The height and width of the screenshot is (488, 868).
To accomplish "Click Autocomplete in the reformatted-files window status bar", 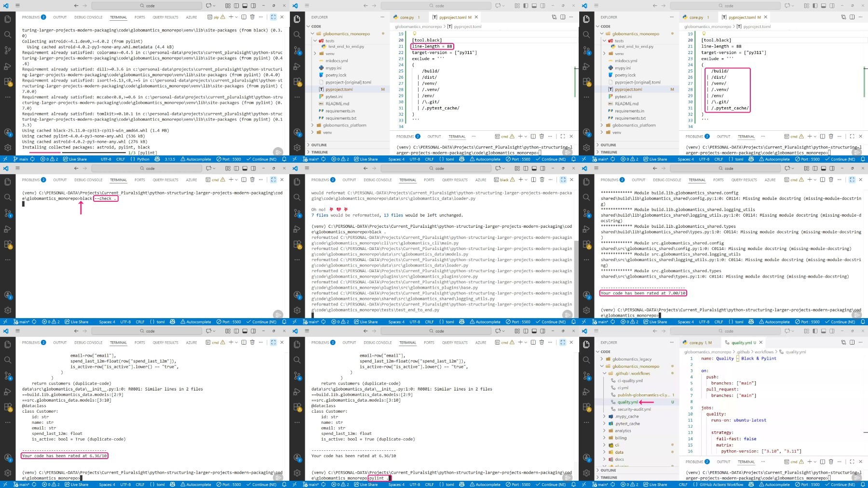I will [485, 321].
